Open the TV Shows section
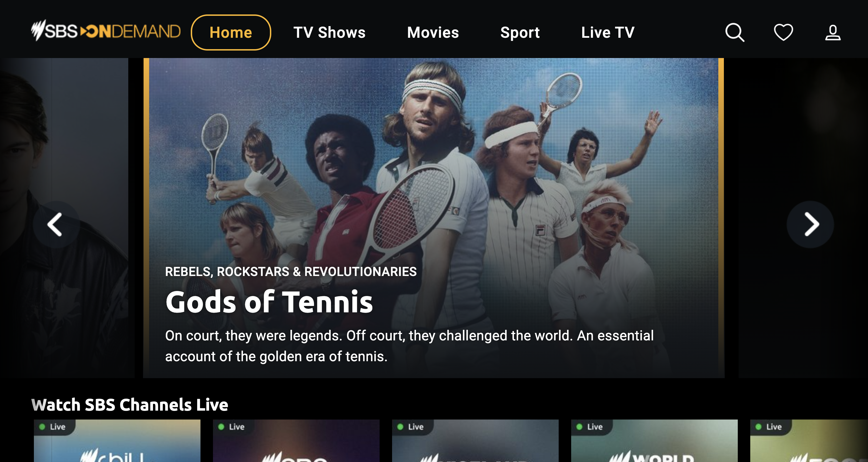 coord(329,32)
